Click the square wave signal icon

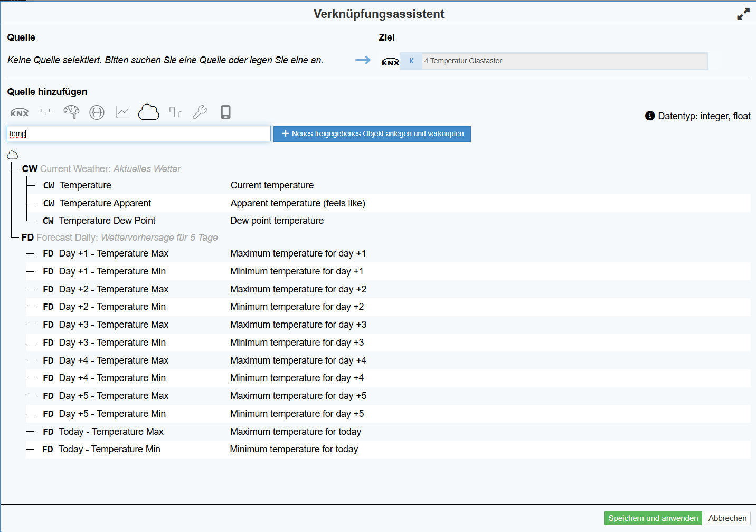(x=174, y=112)
